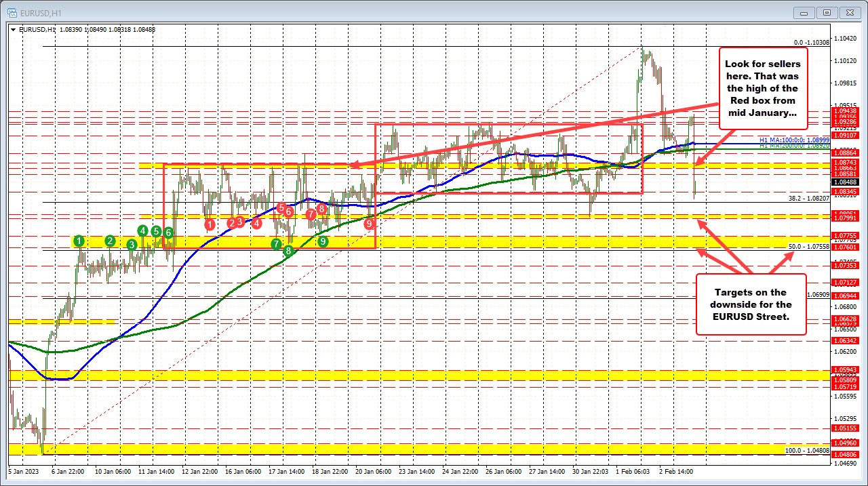The image size is (868, 486).
Task: Click green circle marker number 8
Action: [x=288, y=251]
